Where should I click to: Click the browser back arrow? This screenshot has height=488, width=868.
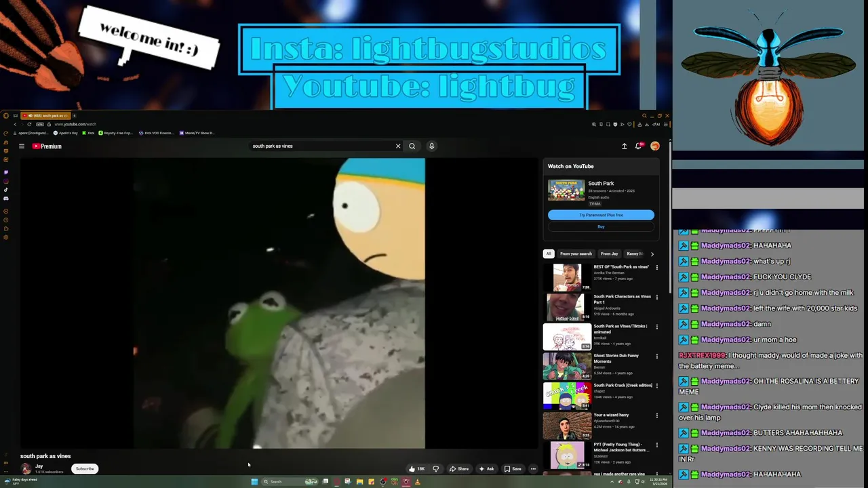(x=15, y=124)
